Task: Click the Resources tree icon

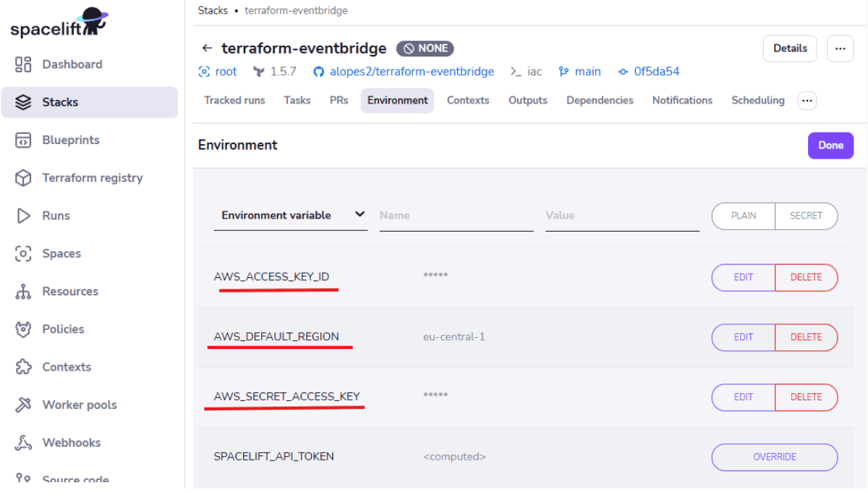Action: (x=23, y=291)
